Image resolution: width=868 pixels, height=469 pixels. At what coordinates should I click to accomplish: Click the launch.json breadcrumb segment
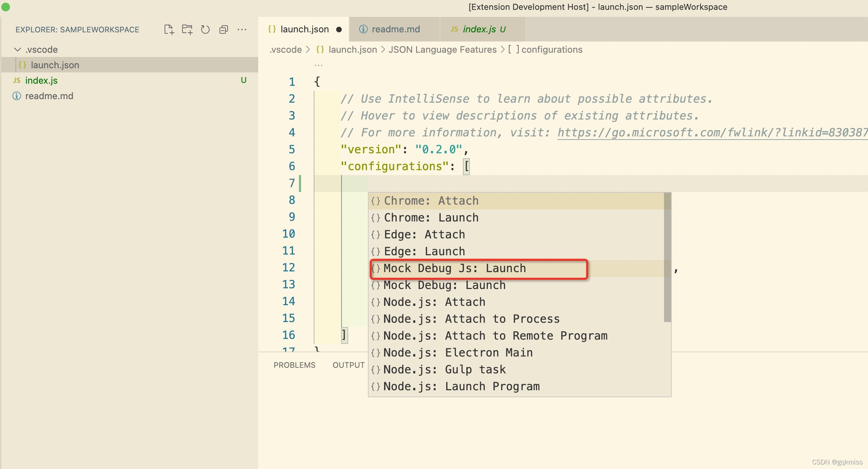(353, 50)
